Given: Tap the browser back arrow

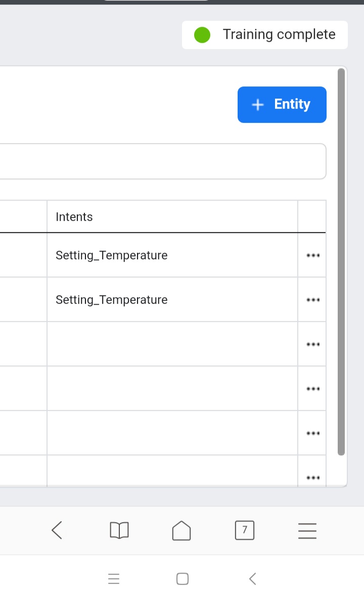Looking at the screenshot, I should [x=57, y=530].
